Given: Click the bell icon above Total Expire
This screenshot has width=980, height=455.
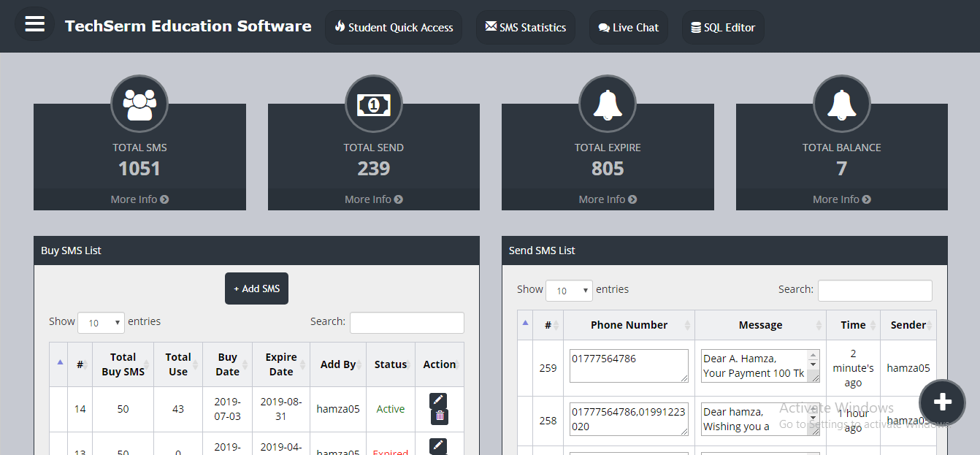Looking at the screenshot, I should (x=608, y=103).
